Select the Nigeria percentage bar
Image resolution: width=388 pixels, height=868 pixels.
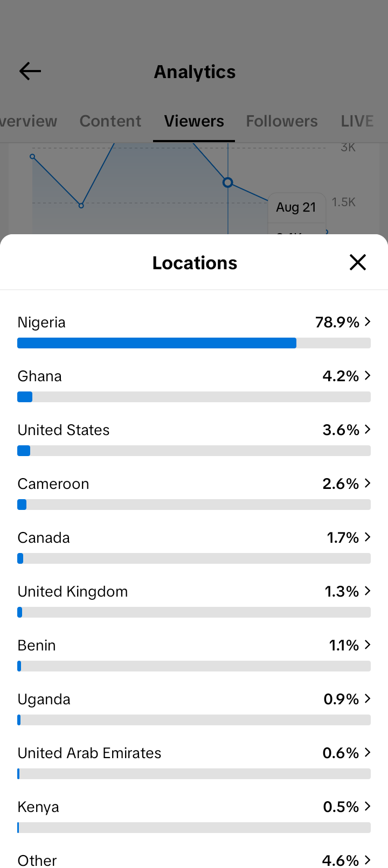click(194, 343)
